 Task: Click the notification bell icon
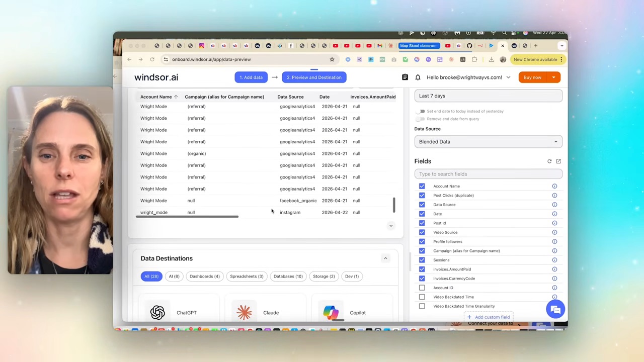tap(418, 77)
